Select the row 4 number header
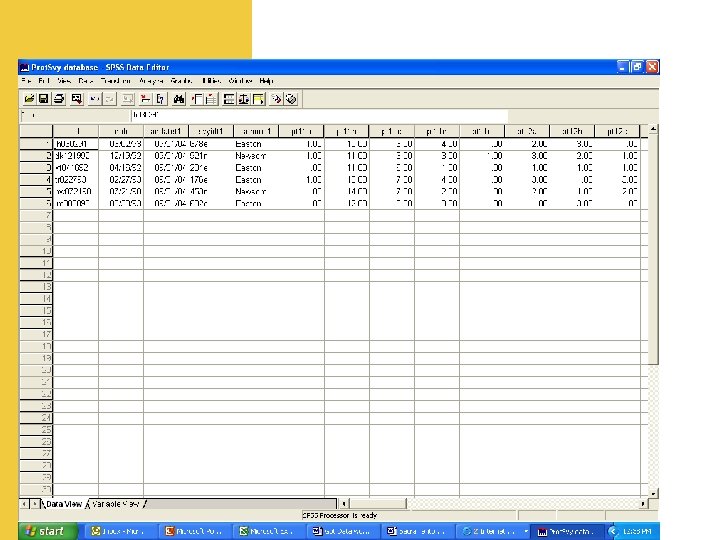The width and height of the screenshot is (720, 540). [36, 180]
